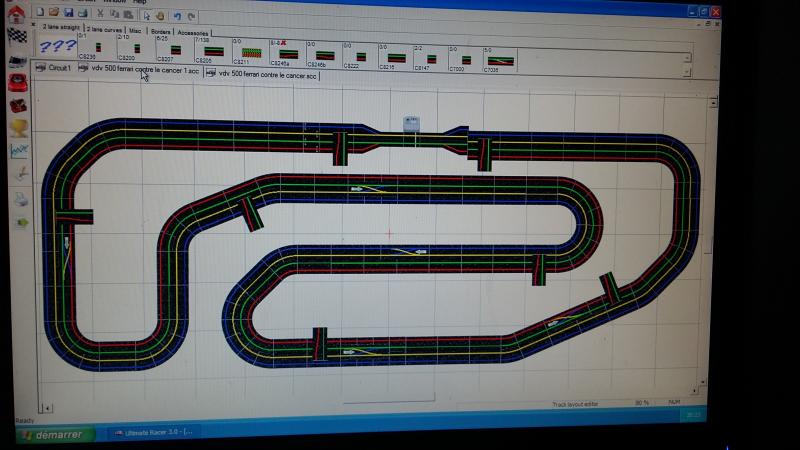Select the arrow pointer tool
This screenshot has height=450, width=800.
click(146, 15)
